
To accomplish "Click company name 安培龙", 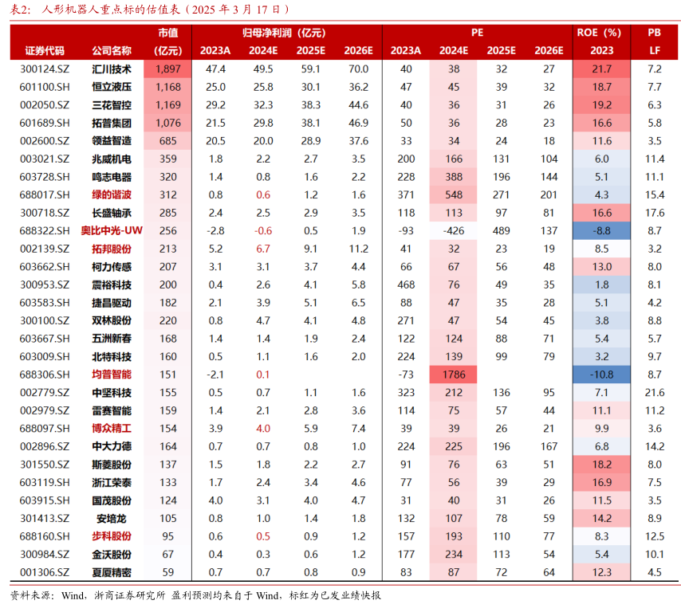I will (112, 518).
